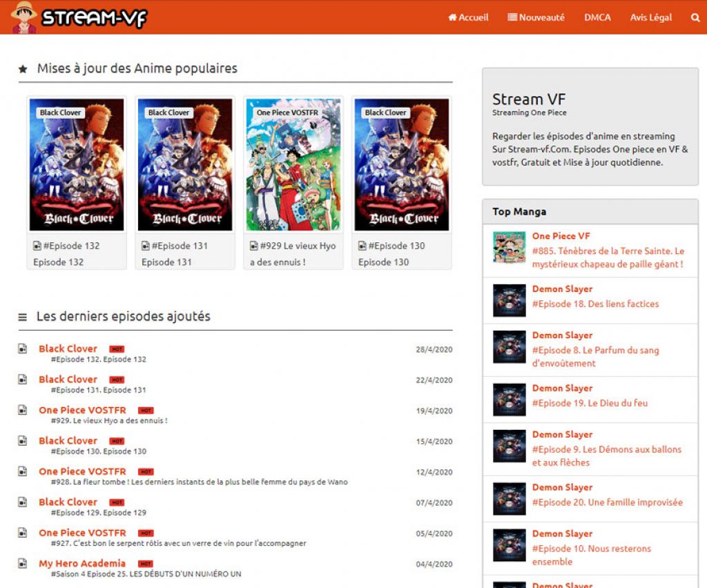Open the Avis Légal page
Image resolution: width=707 pixels, height=588 pixels.
click(650, 18)
